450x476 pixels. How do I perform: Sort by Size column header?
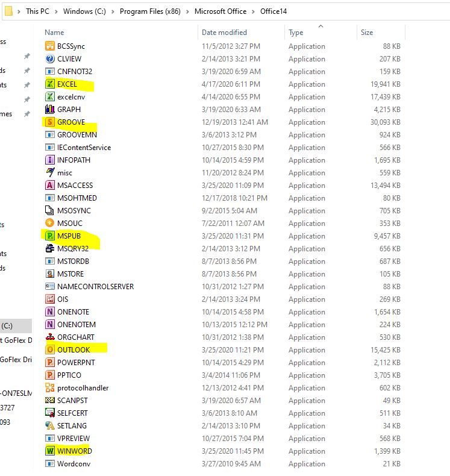[367, 32]
